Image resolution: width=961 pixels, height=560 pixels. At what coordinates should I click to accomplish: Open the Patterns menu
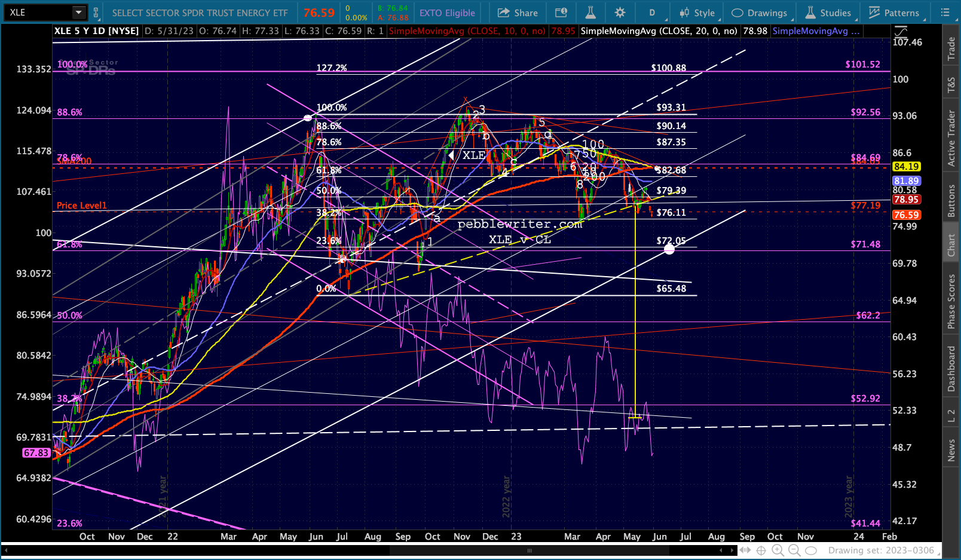894,13
